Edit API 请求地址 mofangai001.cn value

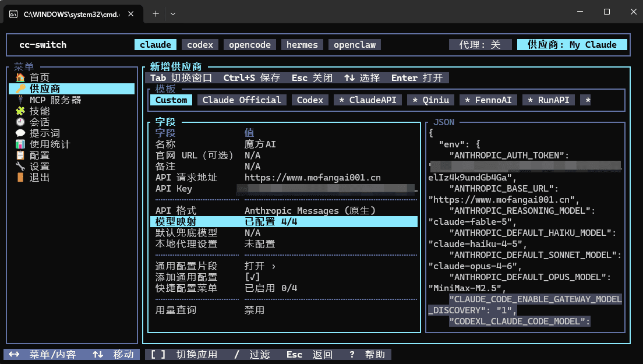[313, 178]
